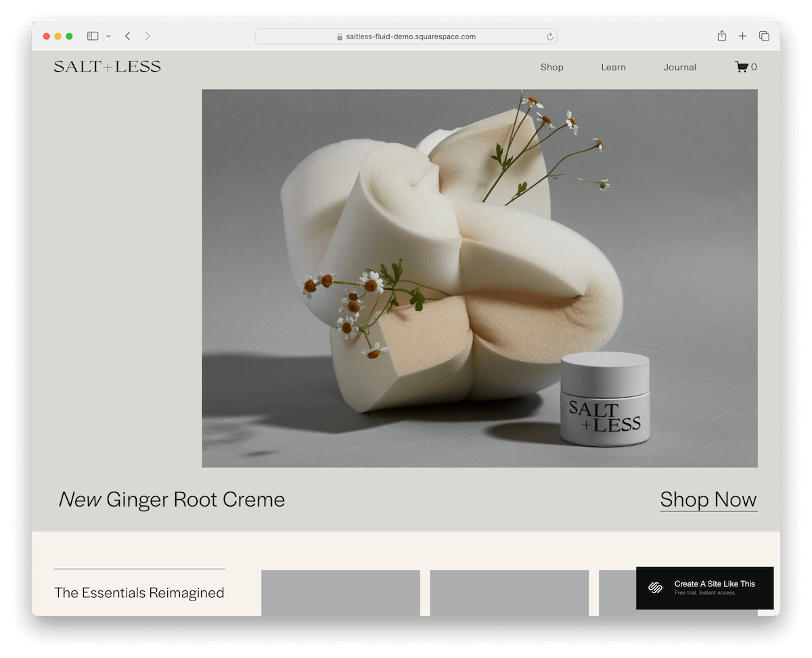Click the Shop Now link
Screen dimensions: 812x658
coord(708,500)
